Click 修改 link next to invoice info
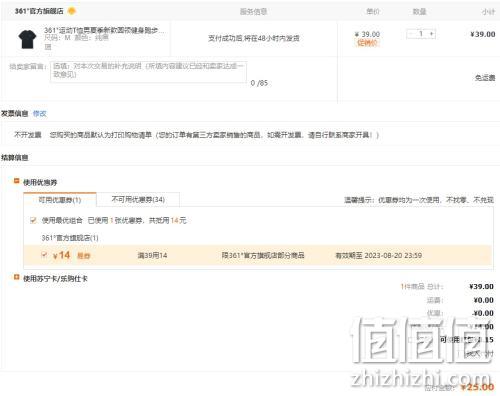This screenshot has width=500, height=396. pyautogui.click(x=40, y=114)
